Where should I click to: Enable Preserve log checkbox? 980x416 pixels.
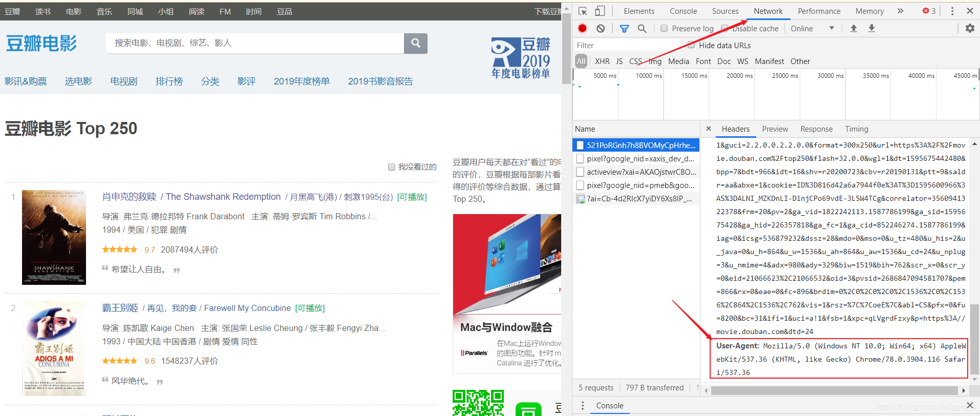point(664,28)
